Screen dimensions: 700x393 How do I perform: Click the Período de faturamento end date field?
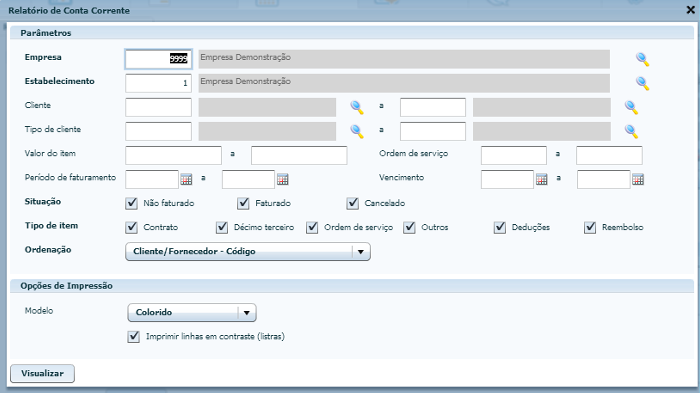pos(248,180)
